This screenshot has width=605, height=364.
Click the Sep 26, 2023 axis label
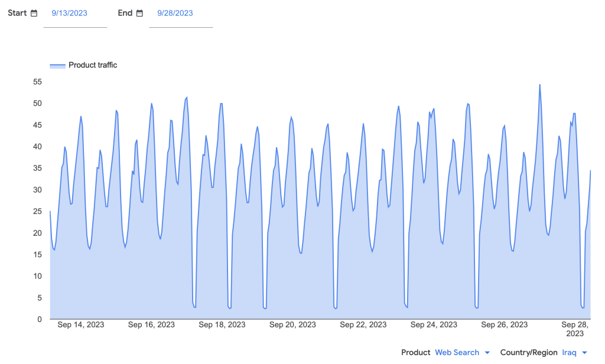(505, 324)
